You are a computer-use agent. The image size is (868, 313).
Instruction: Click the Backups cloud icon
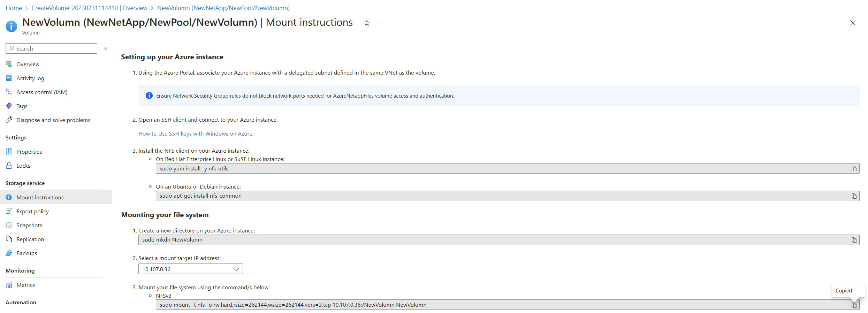[x=9, y=253]
